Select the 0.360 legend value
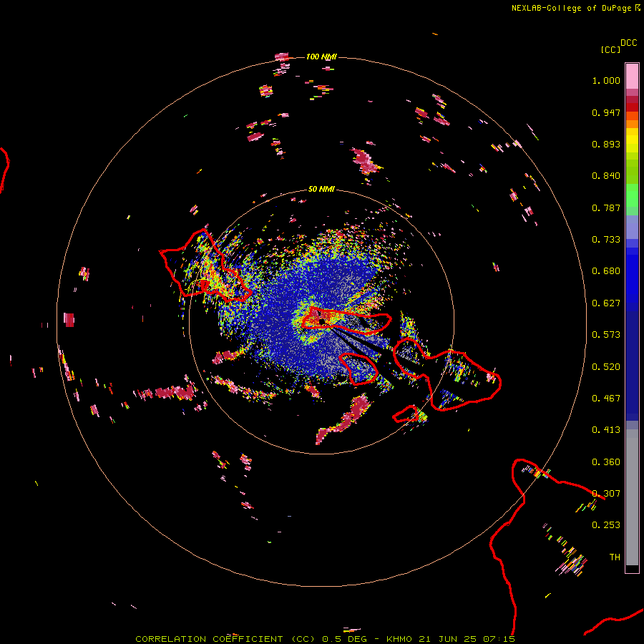 tap(606, 462)
